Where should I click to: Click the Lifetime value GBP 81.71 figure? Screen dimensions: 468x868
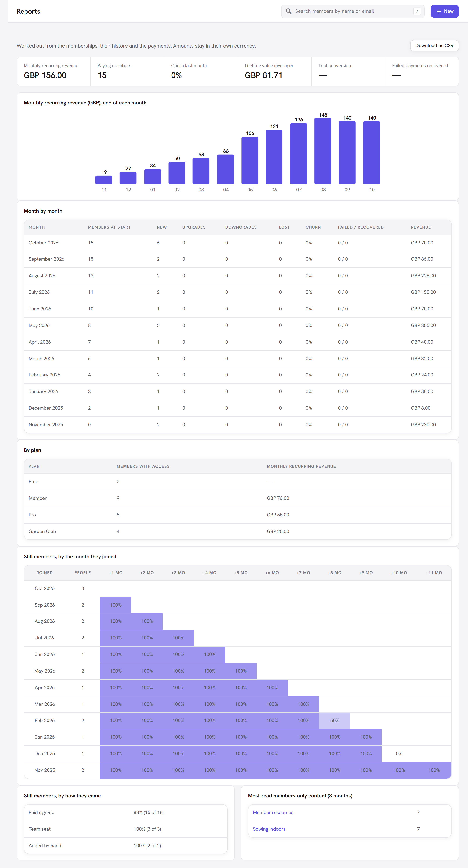[263, 75]
